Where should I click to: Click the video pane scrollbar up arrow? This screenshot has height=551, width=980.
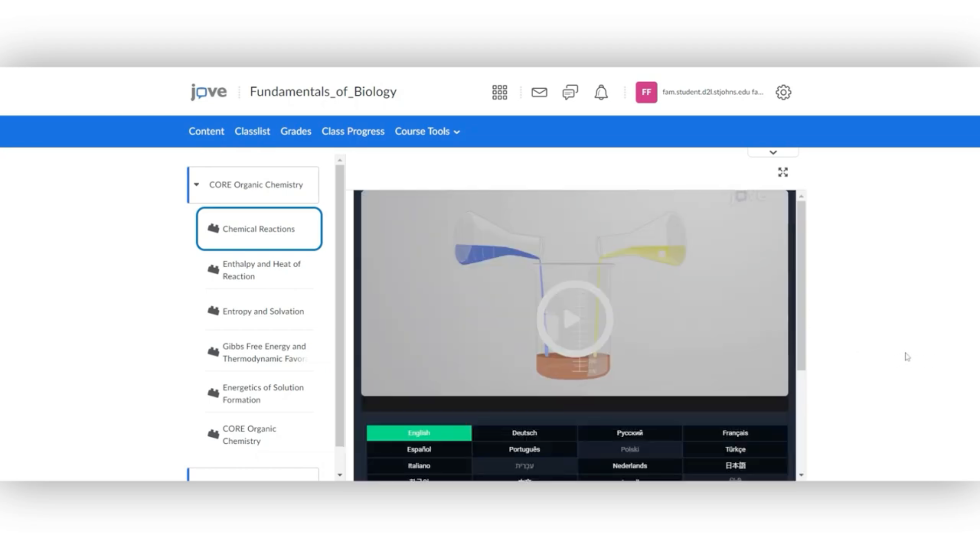click(x=801, y=197)
